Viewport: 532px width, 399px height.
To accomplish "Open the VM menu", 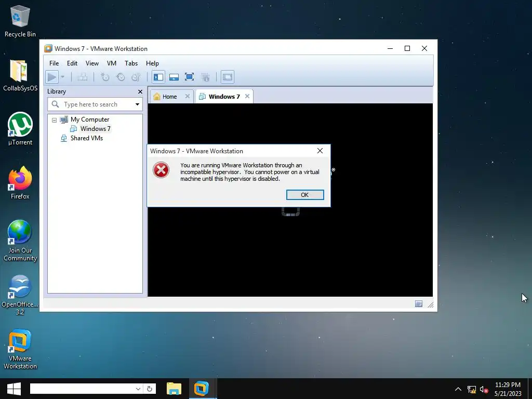I will pos(112,63).
